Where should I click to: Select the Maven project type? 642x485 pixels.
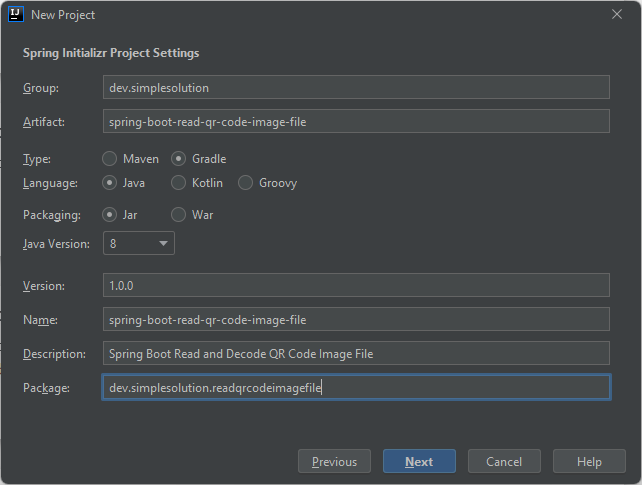click(x=110, y=158)
